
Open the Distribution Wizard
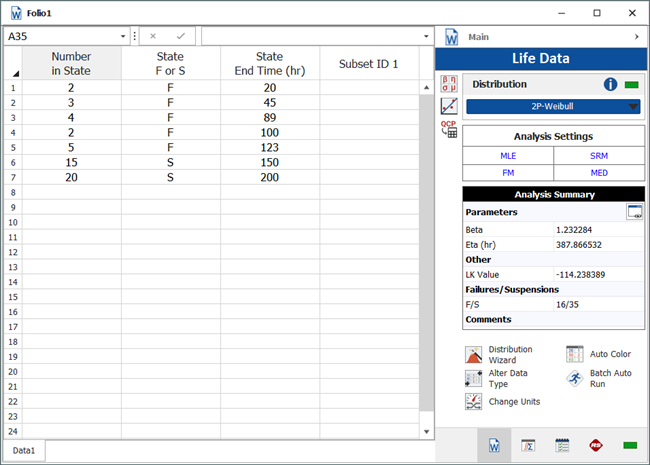pyautogui.click(x=473, y=355)
